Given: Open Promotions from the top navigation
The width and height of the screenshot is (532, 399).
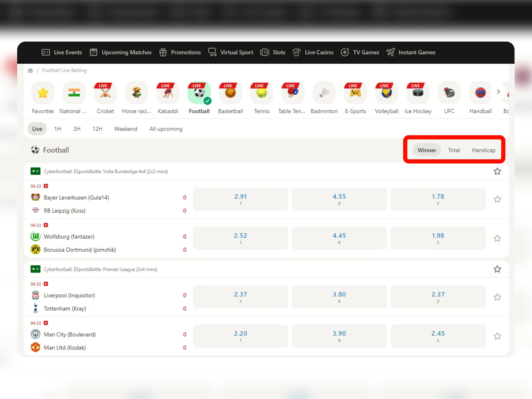Looking at the screenshot, I should [180, 52].
